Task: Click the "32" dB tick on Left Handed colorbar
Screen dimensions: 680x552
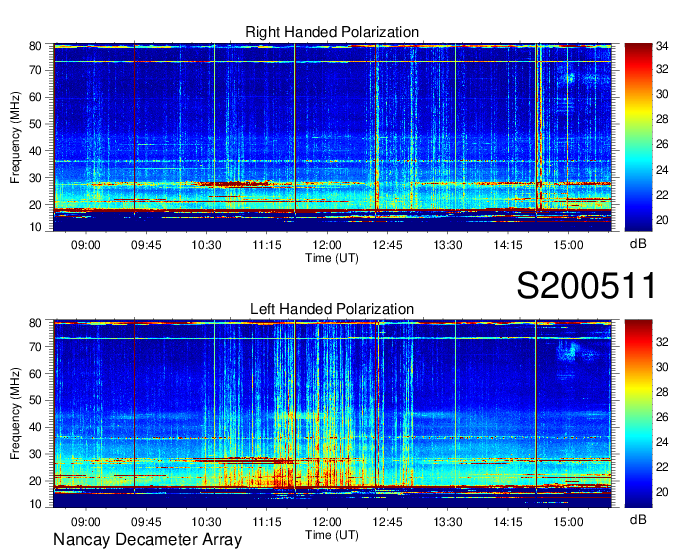Action: click(x=662, y=342)
